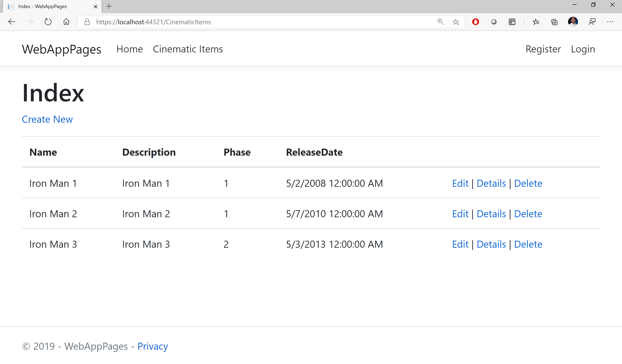The height and width of the screenshot is (364, 622).
Task: Open the Settings and more ellipsis menu
Action: (x=610, y=22)
